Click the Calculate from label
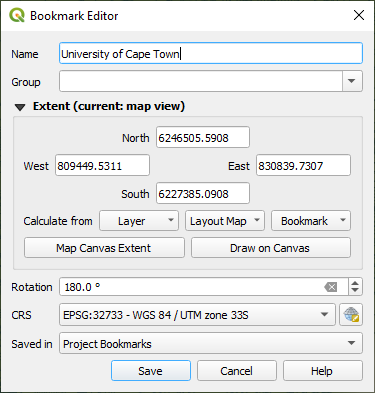This screenshot has height=393, width=375. [58, 221]
